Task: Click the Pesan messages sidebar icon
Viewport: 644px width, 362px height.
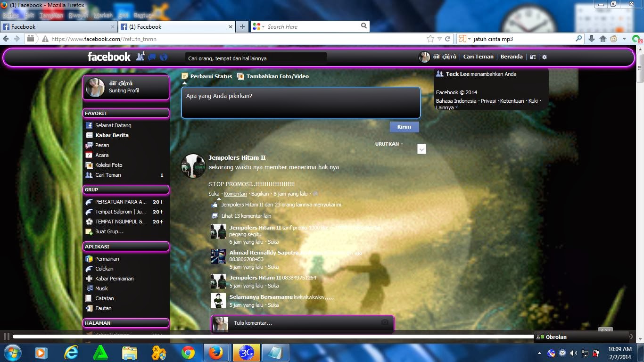Action: pos(89,145)
